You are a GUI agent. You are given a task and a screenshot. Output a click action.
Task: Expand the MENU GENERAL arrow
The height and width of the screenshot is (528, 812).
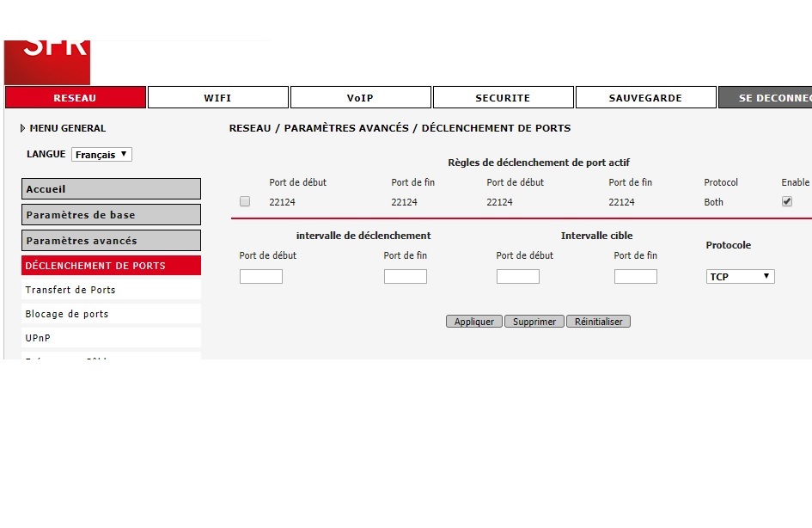point(22,128)
